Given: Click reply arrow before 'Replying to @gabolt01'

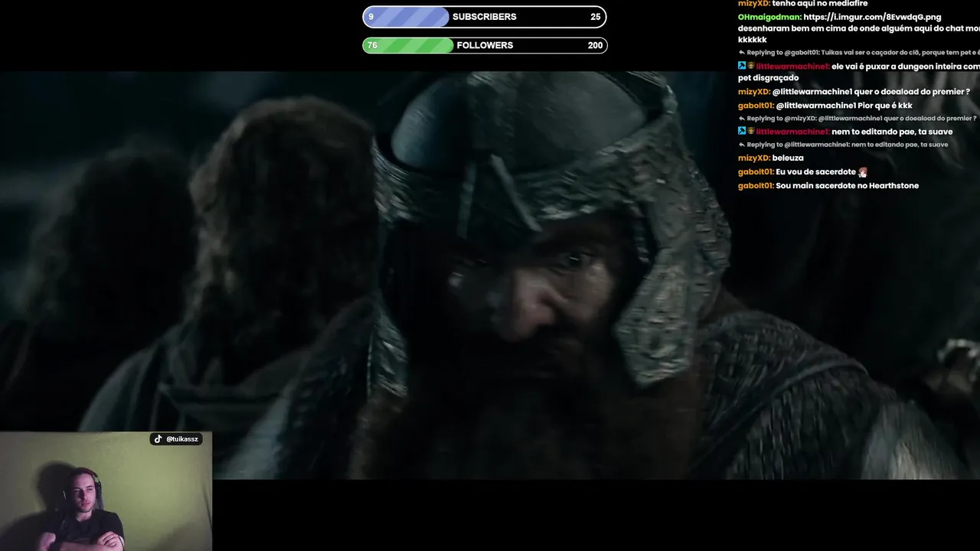Looking at the screenshot, I should (742, 53).
